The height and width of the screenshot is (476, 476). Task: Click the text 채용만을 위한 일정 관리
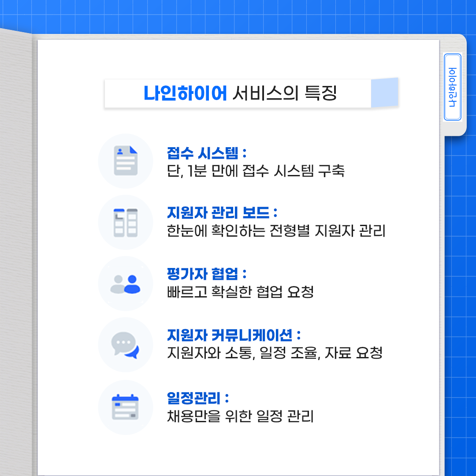(x=240, y=416)
